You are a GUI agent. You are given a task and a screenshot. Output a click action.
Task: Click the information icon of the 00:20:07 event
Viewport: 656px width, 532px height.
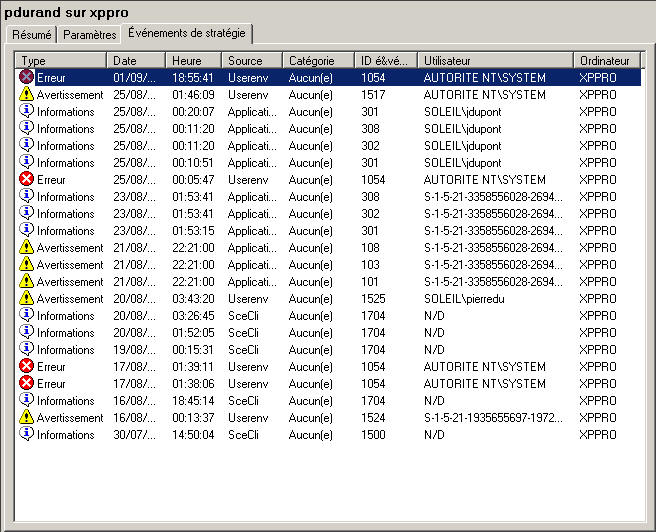pos(27,111)
